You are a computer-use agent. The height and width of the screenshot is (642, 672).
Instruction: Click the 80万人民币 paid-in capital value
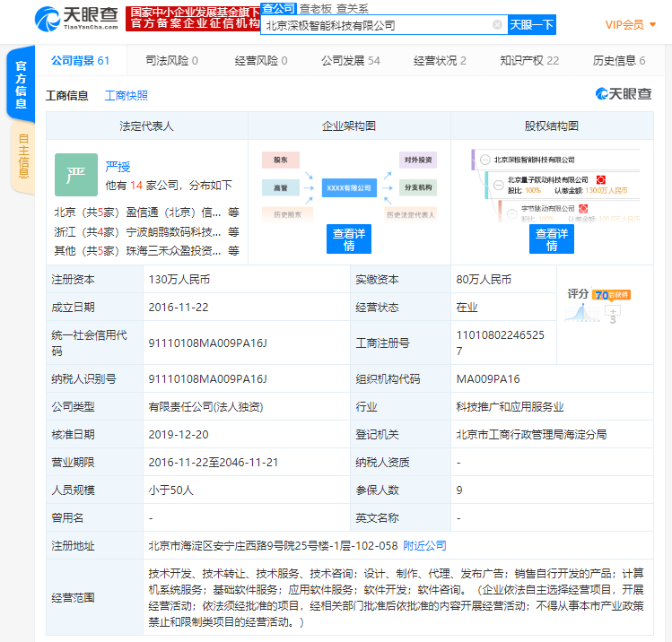tap(484, 280)
